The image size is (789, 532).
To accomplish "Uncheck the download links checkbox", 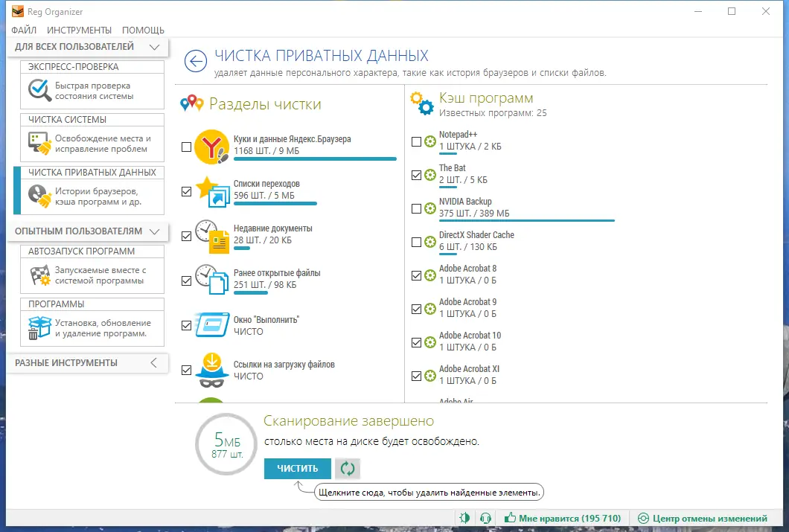I will (x=186, y=370).
